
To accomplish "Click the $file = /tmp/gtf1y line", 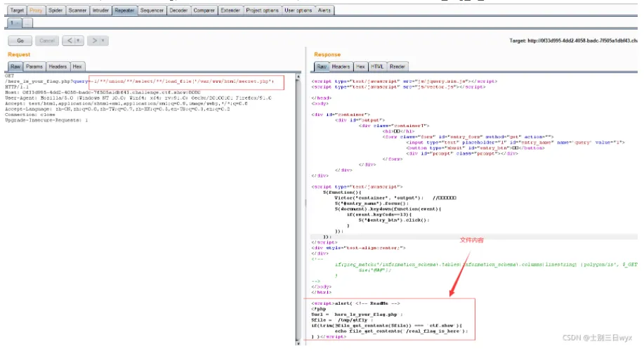I will click(341, 320).
